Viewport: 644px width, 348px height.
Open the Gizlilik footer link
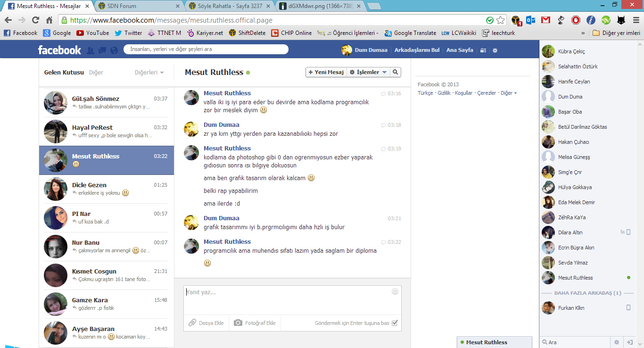pyautogui.click(x=444, y=93)
